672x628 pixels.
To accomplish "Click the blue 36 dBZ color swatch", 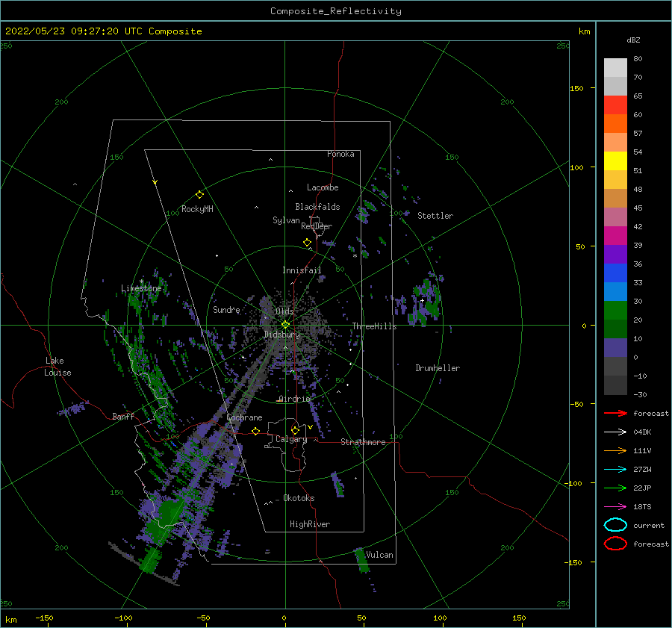I will point(615,273).
